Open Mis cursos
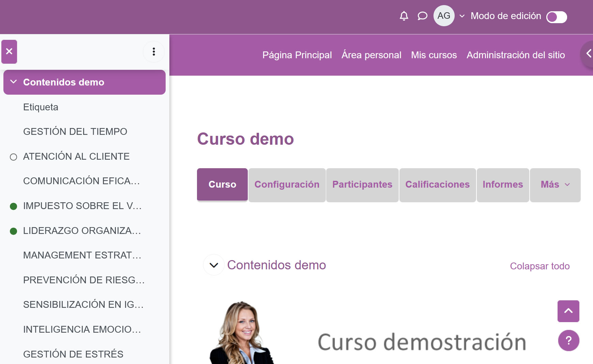593x364 pixels. (434, 55)
